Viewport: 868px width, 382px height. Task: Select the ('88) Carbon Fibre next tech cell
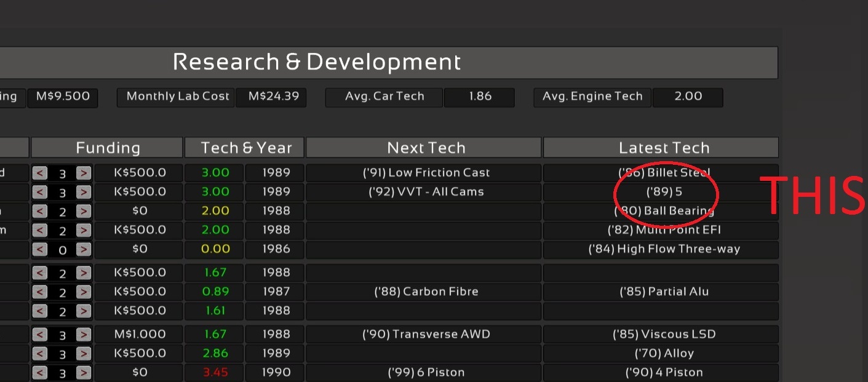[x=426, y=292]
